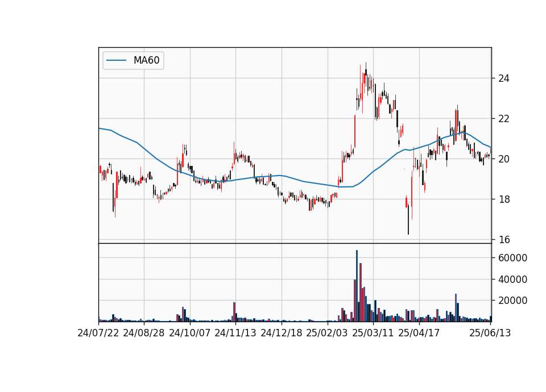Image resolution: width=546 pixels, height=392 pixels.
Task: Click the volume axis value 60000
Action: point(512,258)
